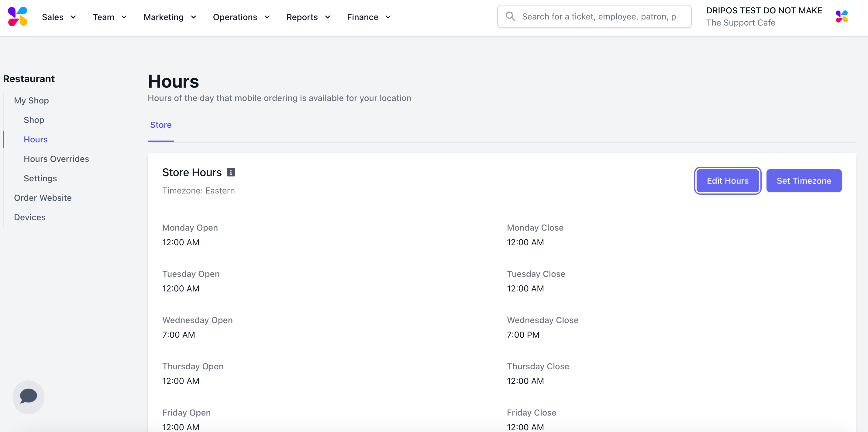Expand the Reports dropdown menu
The width and height of the screenshot is (868, 432).
coord(308,17)
